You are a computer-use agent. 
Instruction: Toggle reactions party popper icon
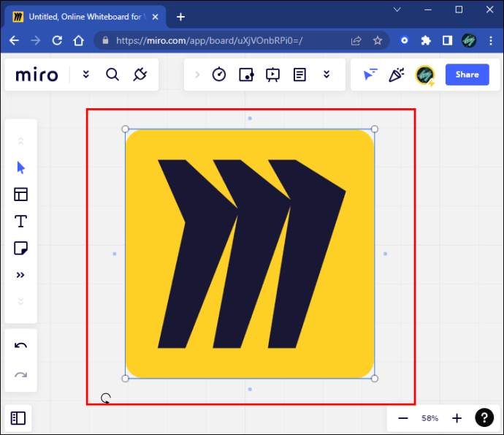pos(397,75)
